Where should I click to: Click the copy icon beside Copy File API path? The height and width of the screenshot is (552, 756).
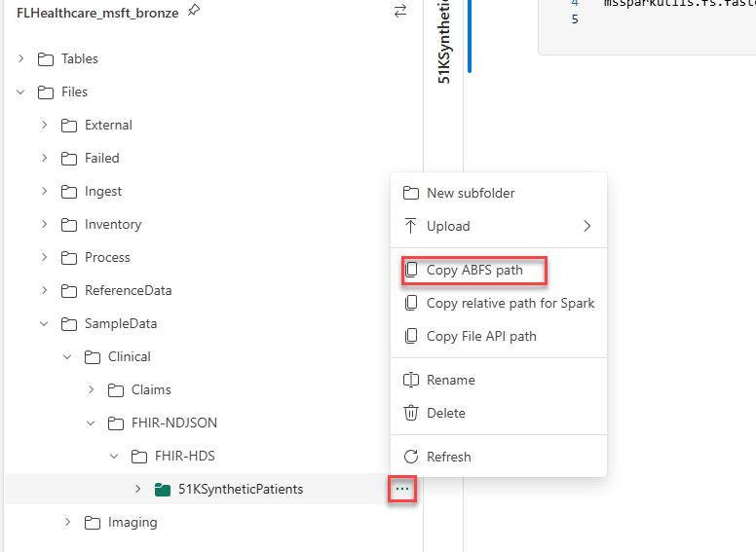tap(411, 336)
